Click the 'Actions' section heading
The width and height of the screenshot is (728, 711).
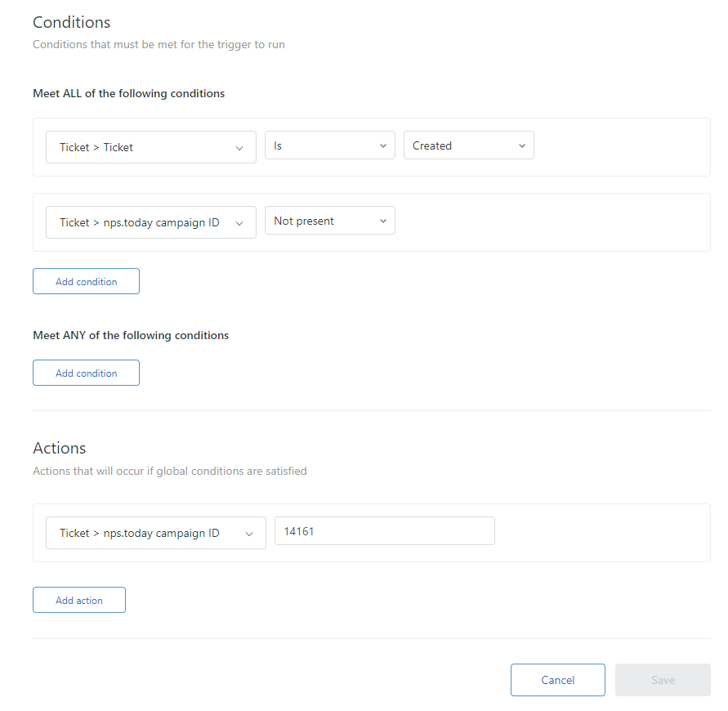tap(59, 448)
